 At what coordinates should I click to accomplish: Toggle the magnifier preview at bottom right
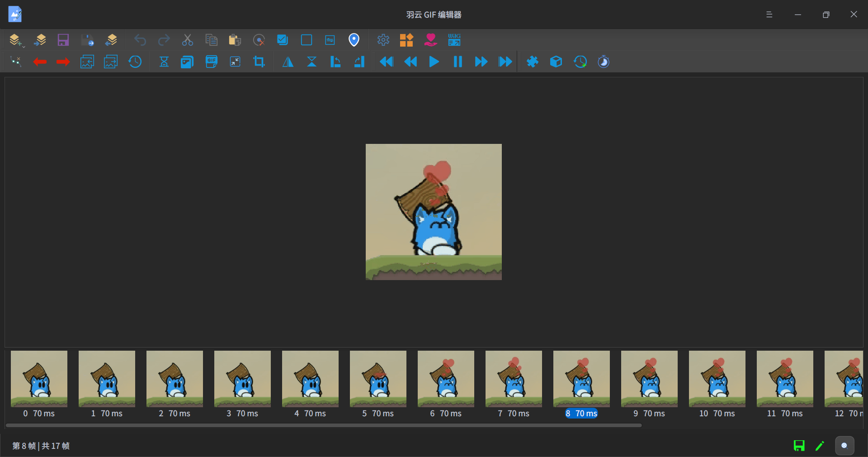(844, 446)
